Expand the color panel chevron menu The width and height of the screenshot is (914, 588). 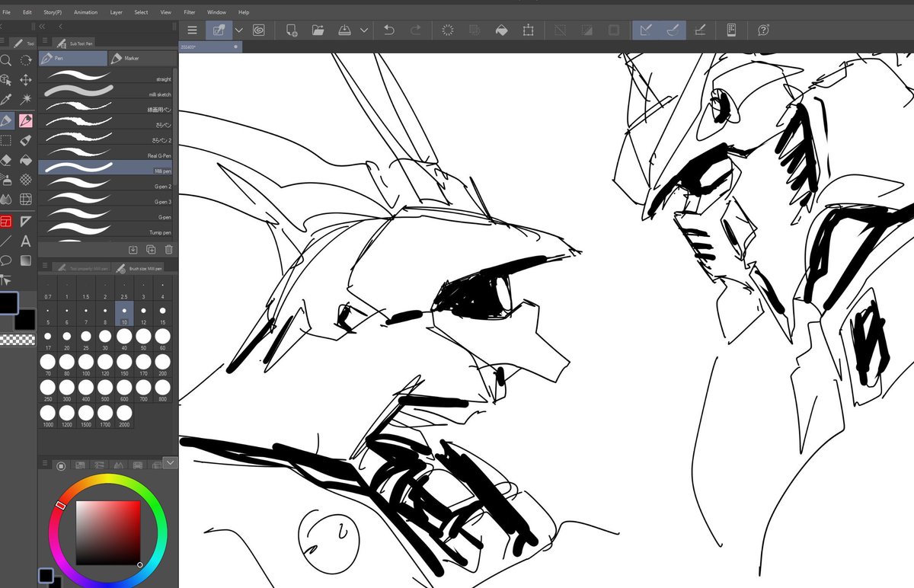pos(170,462)
